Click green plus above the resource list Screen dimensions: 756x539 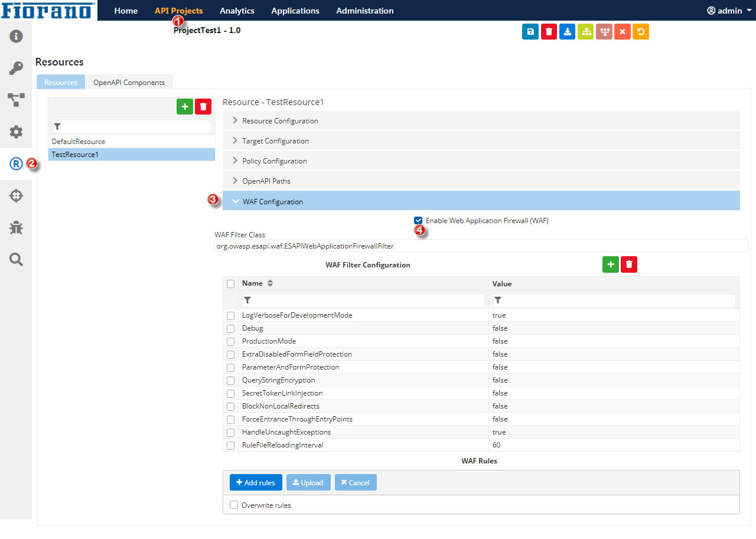point(185,107)
